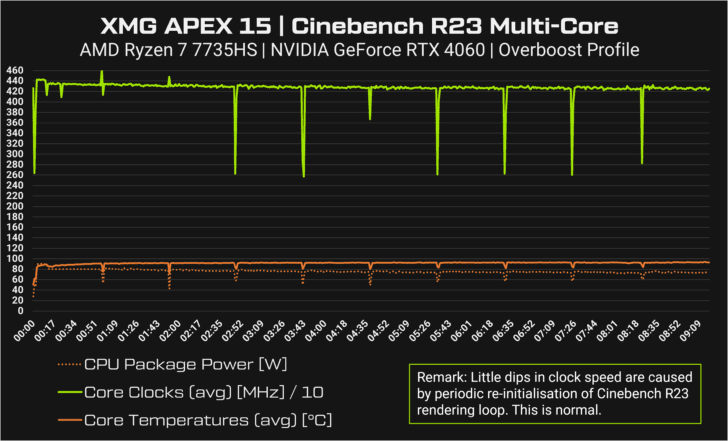The image size is (728, 441).
Task: Click the x-axis time label 00:00
Action: coord(24,331)
